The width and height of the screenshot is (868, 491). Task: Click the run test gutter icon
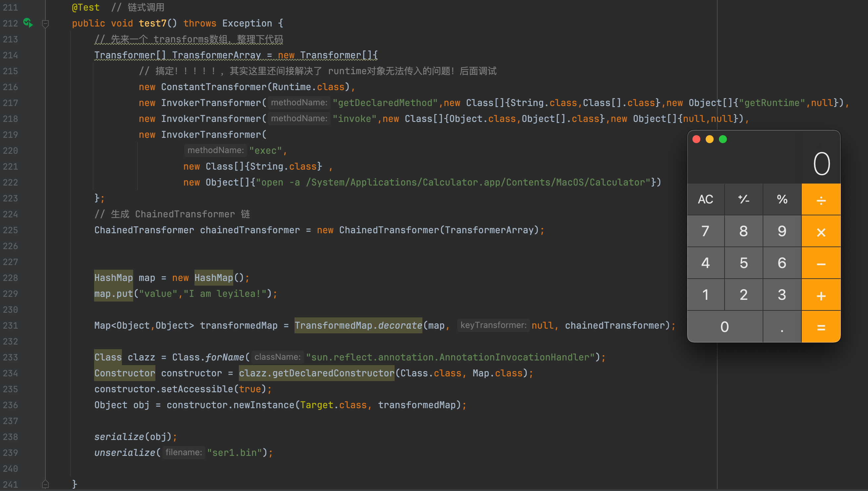coord(28,23)
